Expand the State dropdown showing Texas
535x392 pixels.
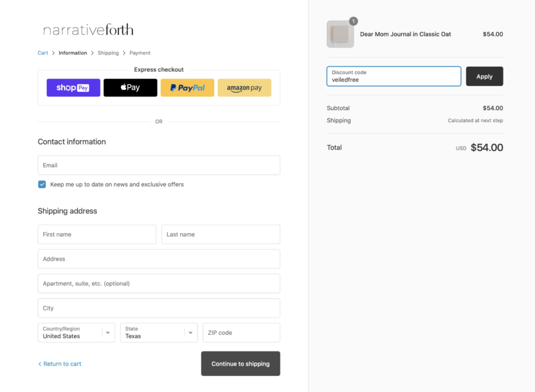coord(159,333)
